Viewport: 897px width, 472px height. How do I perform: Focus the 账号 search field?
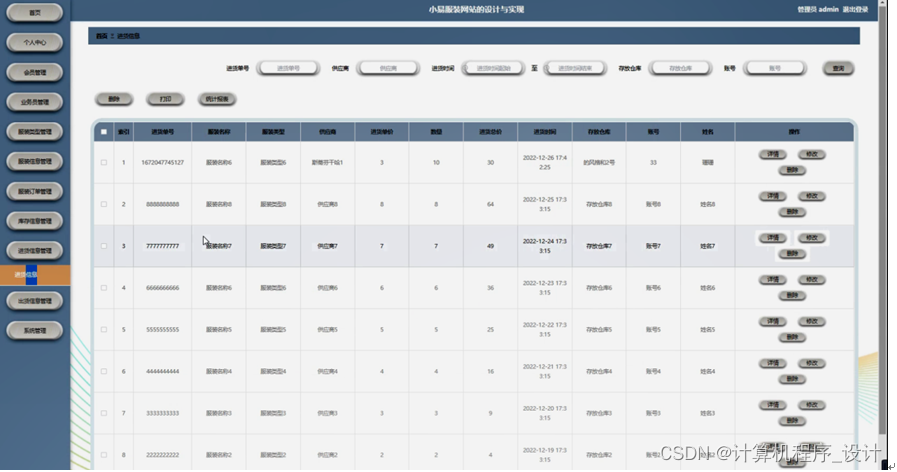(x=775, y=68)
